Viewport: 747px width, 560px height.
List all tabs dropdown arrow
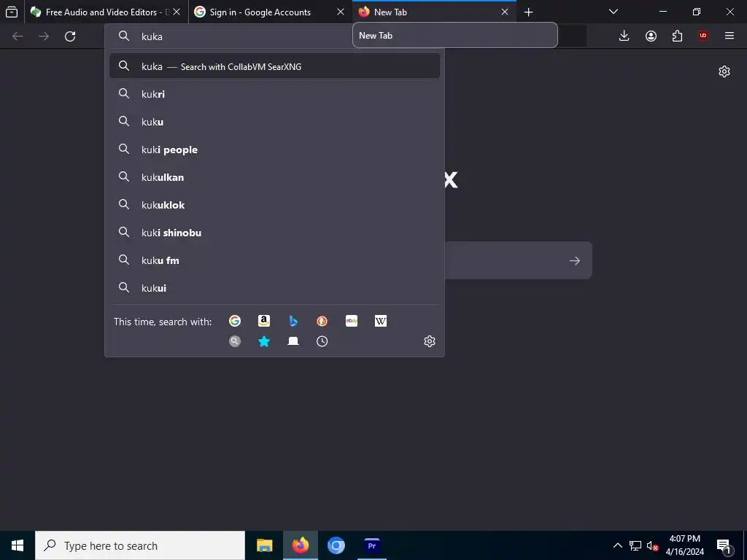coord(614,12)
